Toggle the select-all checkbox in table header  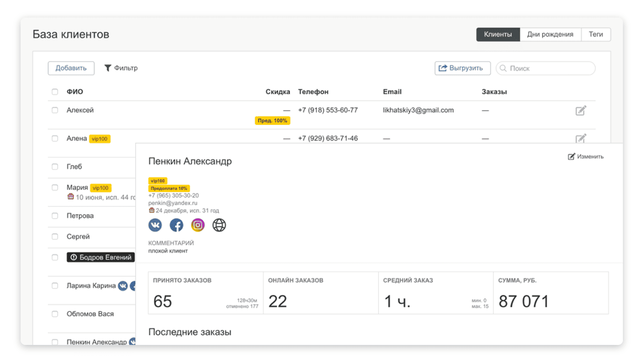[x=55, y=92]
